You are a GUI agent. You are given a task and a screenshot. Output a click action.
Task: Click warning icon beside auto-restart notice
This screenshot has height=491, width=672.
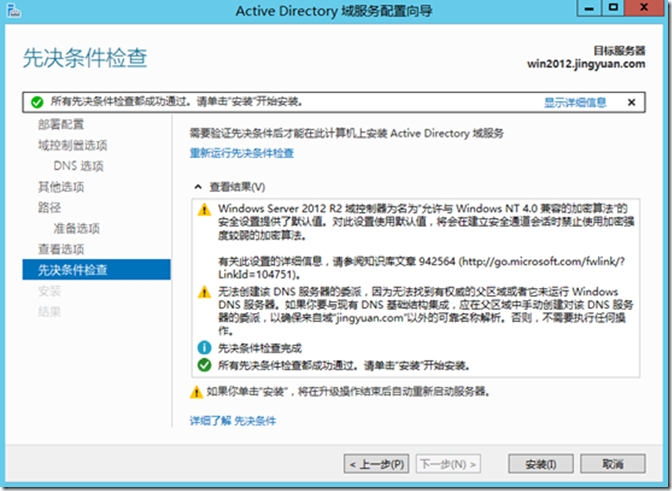click(196, 392)
